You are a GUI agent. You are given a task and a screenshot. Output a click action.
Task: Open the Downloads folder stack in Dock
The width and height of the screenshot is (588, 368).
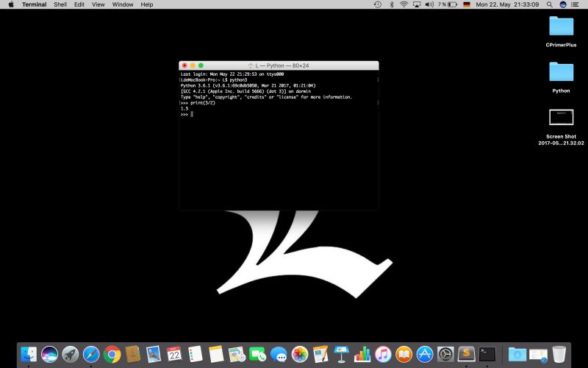[517, 354]
